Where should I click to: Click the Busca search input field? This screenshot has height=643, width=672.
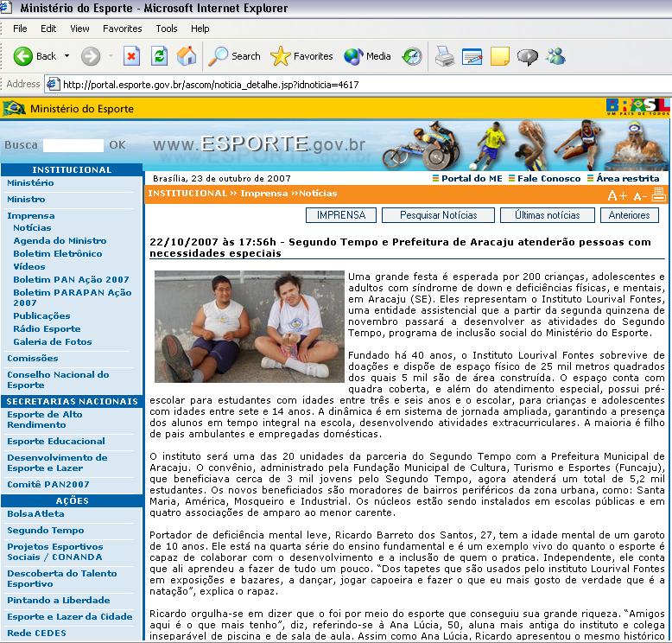[x=73, y=145]
